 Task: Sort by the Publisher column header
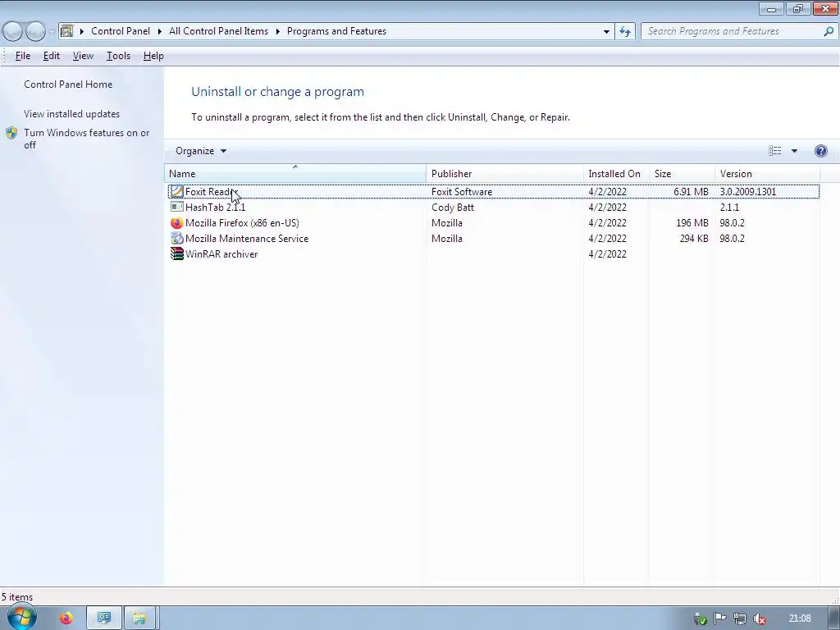tap(504, 174)
